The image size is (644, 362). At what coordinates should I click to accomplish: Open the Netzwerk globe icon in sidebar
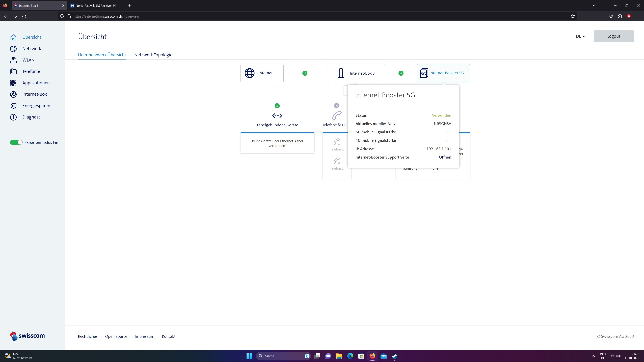click(x=13, y=49)
